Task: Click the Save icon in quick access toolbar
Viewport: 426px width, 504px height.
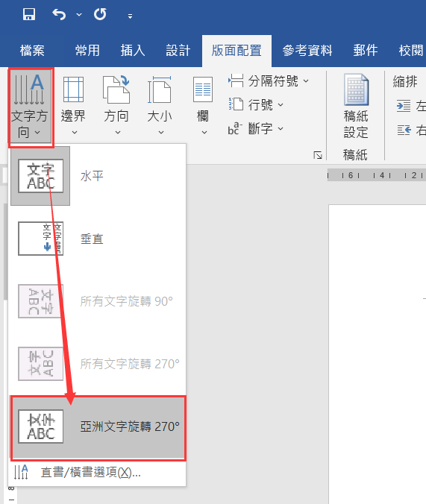Action: pyautogui.click(x=29, y=14)
